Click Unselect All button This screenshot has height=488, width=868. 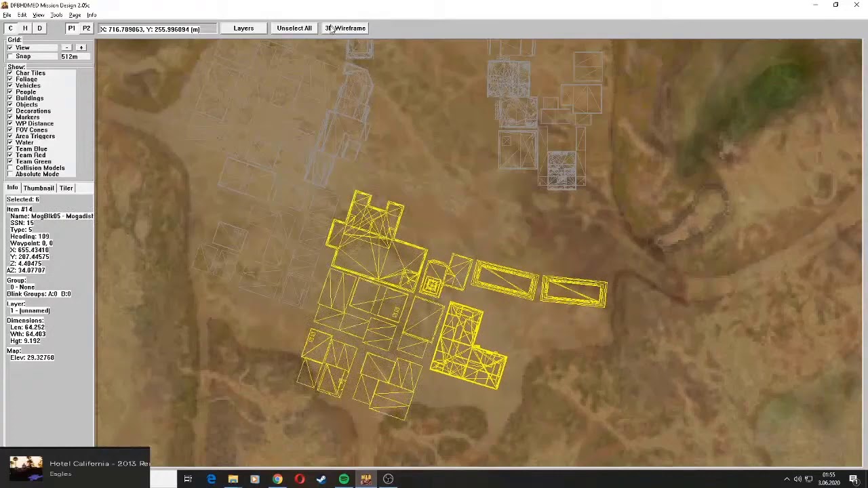(294, 28)
